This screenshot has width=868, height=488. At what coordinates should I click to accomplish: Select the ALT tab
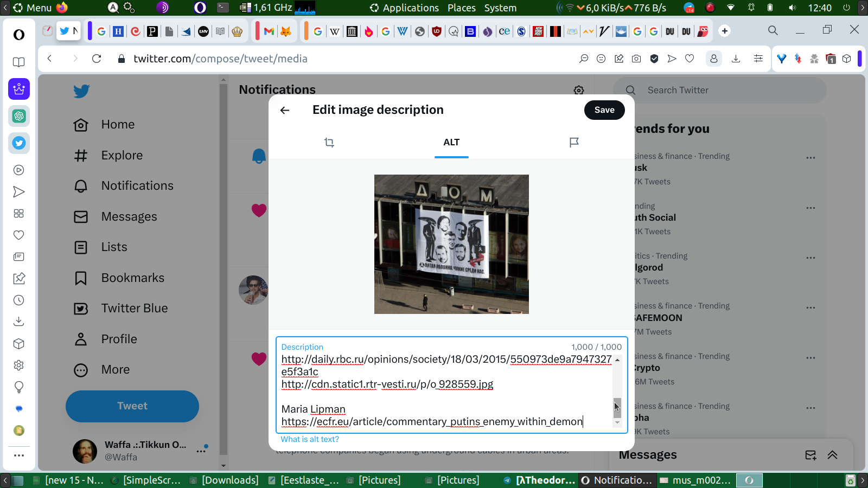[x=451, y=142]
